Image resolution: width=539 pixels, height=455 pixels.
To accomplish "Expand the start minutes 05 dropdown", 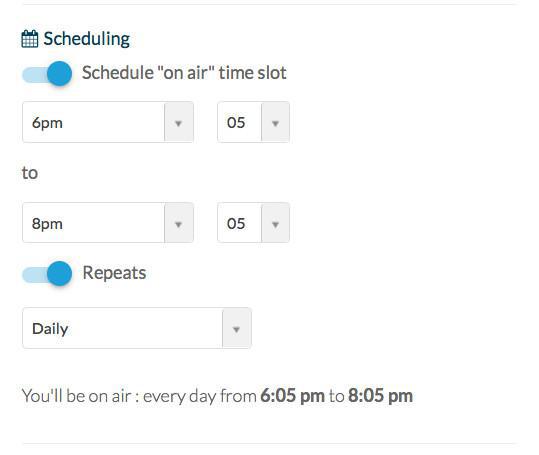I will pyautogui.click(x=253, y=122).
